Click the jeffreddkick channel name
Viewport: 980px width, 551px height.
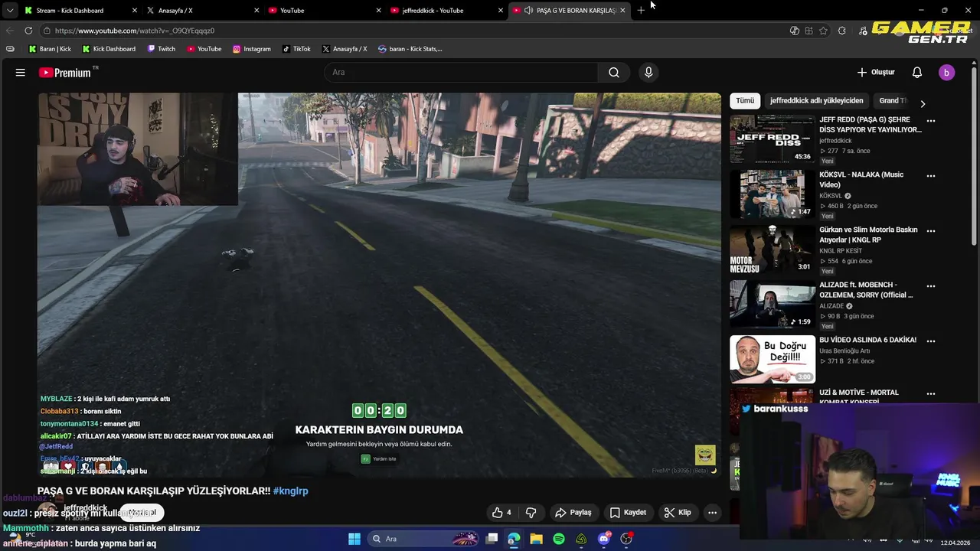click(x=85, y=508)
